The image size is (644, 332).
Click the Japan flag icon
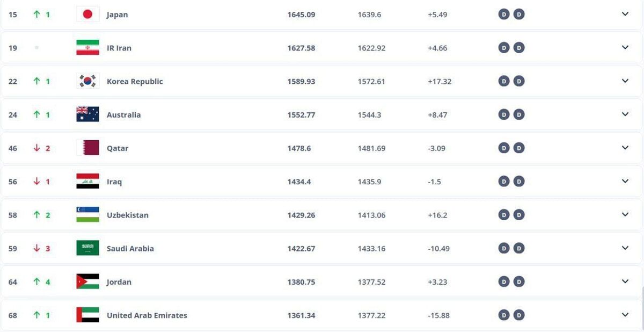pyautogui.click(x=87, y=15)
